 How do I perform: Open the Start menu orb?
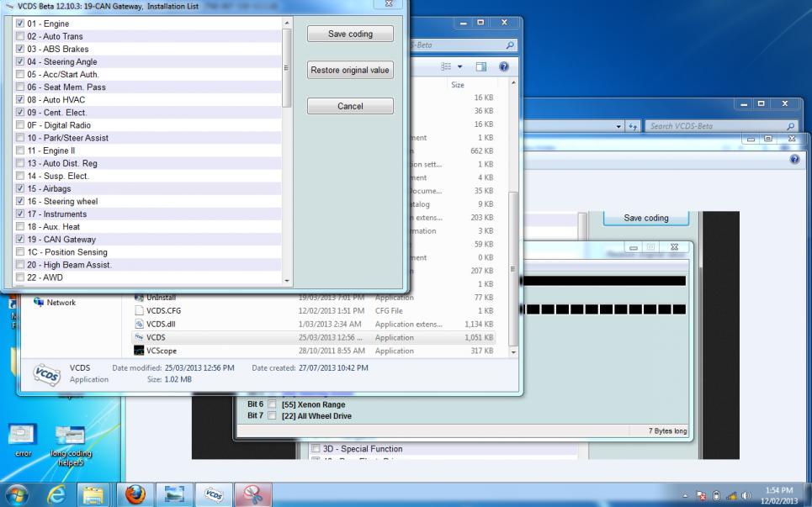coord(17,495)
